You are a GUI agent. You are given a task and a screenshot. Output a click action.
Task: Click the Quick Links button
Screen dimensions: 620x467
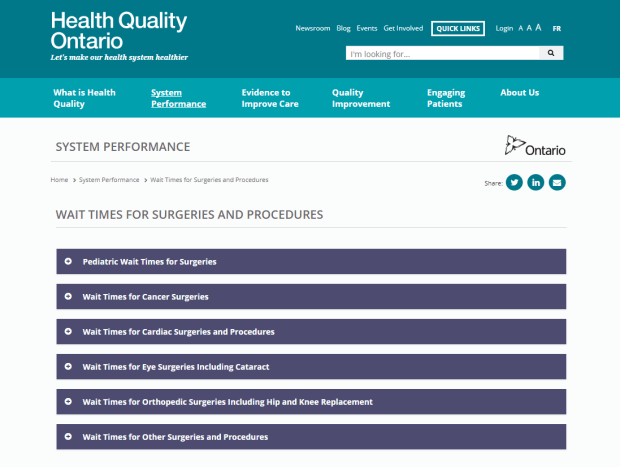(x=459, y=28)
